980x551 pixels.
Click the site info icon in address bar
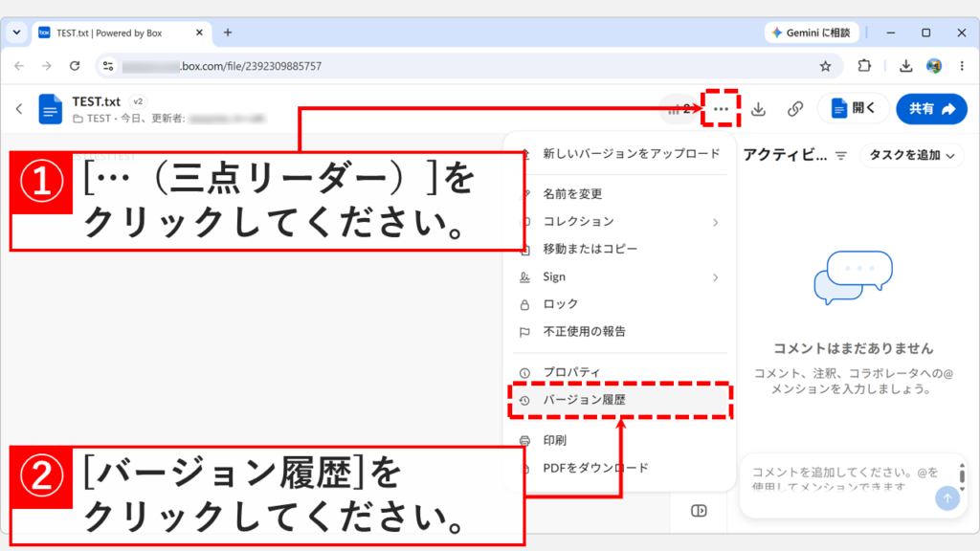108,66
